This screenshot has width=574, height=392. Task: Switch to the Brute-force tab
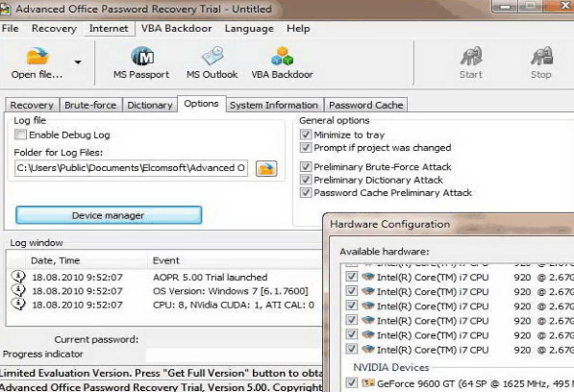90,106
